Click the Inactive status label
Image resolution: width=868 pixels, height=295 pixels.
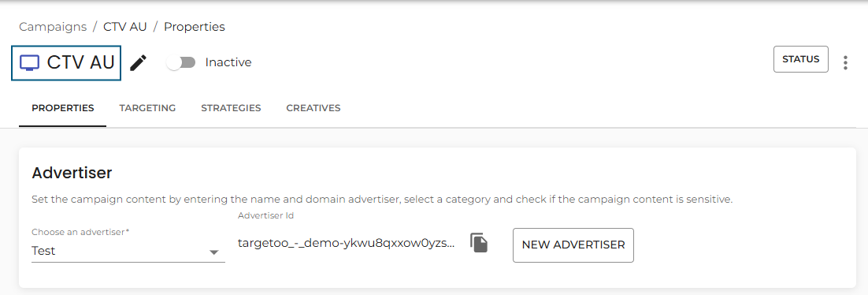(228, 62)
